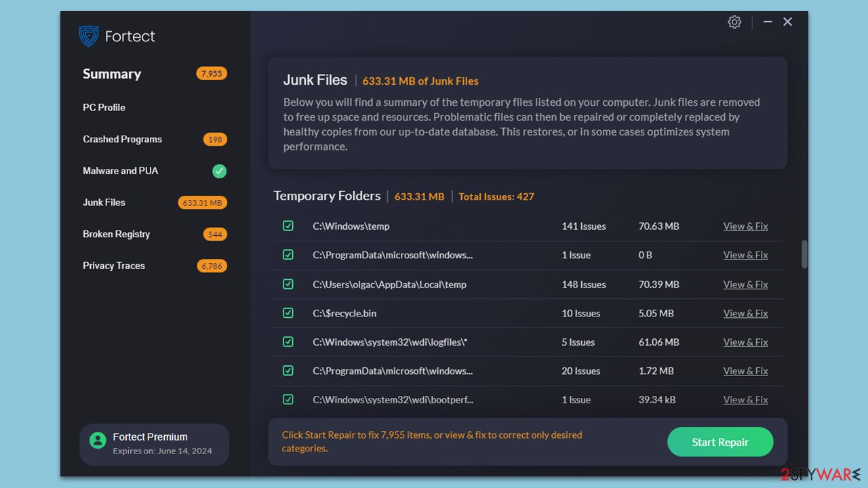Click the Malware and PUA green checkmark icon
868x488 pixels.
point(219,171)
